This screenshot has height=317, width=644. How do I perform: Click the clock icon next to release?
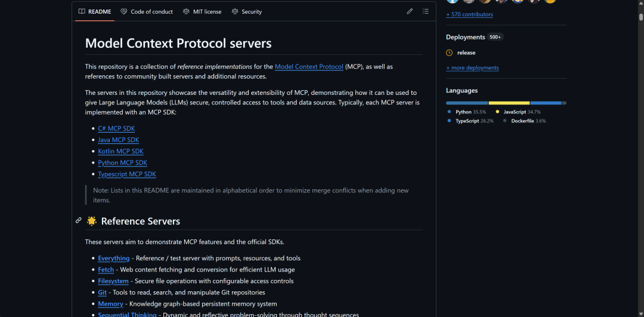(450, 53)
